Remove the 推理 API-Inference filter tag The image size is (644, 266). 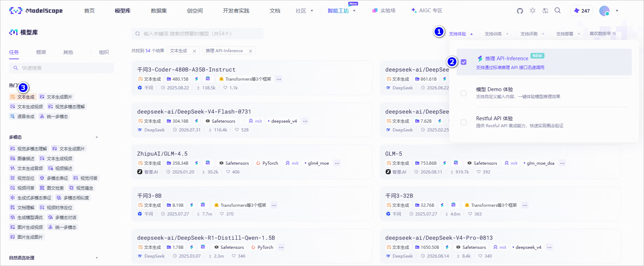coord(251,51)
